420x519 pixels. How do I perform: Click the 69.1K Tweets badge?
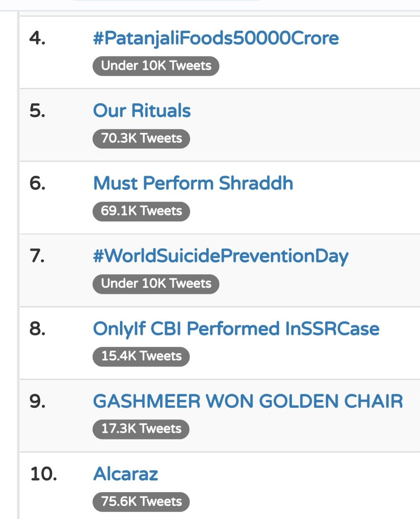(141, 211)
